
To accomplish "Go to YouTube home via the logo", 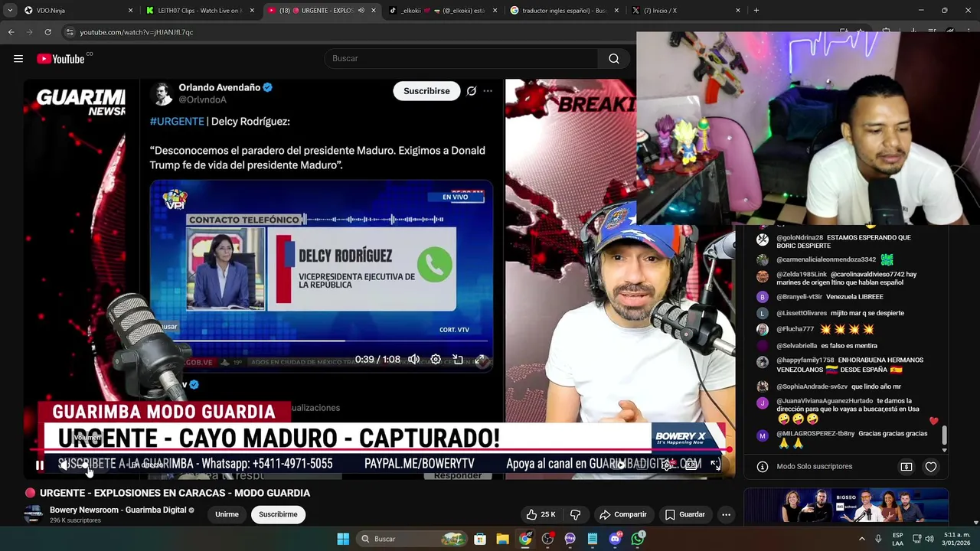I will [x=60, y=59].
